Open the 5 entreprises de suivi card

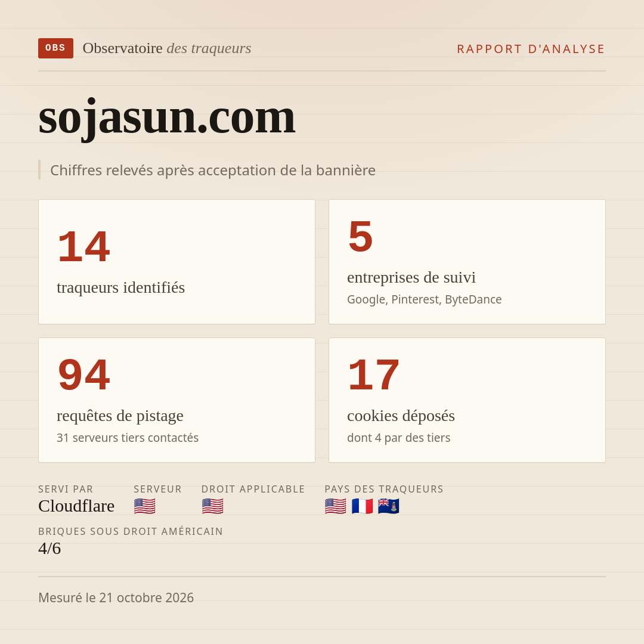tap(467, 262)
